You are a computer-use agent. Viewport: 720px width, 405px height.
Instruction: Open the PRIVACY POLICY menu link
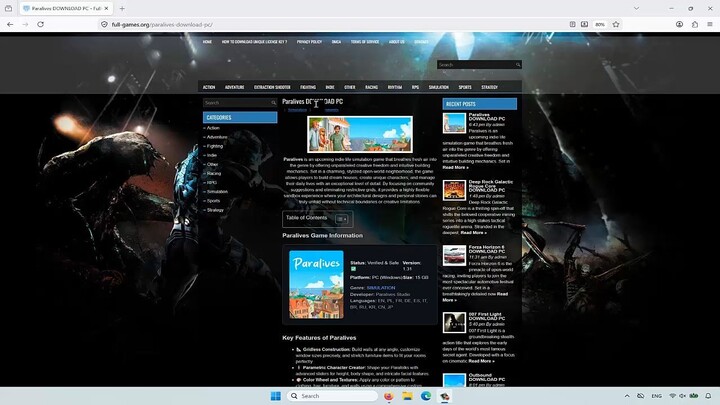309,42
